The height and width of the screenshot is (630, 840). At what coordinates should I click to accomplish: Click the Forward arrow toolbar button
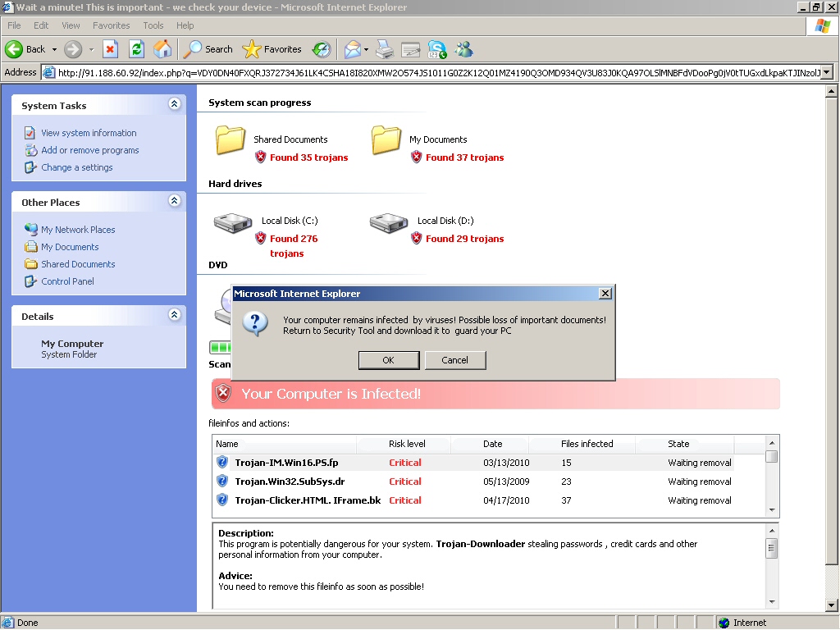click(73, 49)
